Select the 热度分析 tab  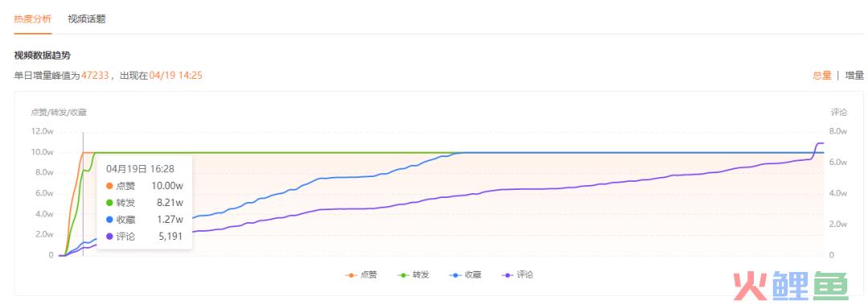(x=33, y=19)
